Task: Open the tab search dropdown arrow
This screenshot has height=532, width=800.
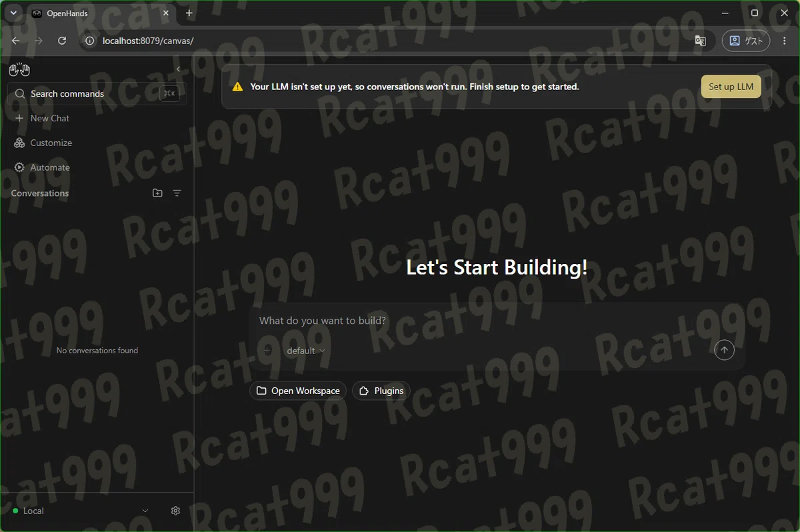Action: [13, 13]
